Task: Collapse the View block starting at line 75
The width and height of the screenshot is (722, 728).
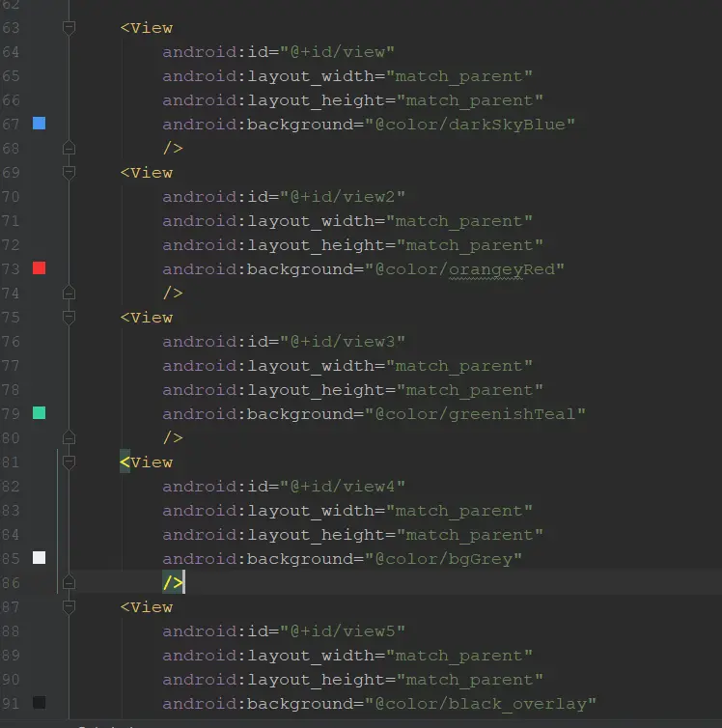Action: point(69,318)
